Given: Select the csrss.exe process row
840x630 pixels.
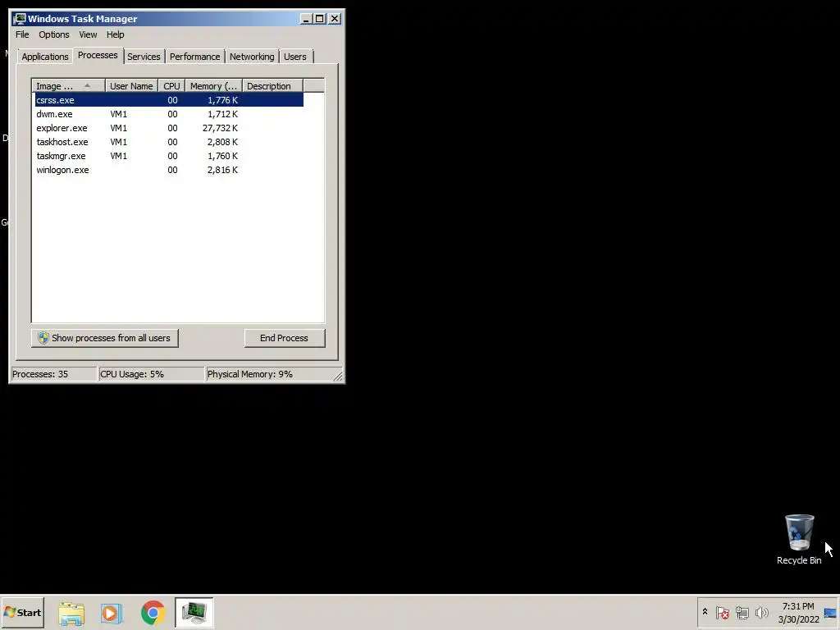Looking at the screenshot, I should click(x=169, y=100).
